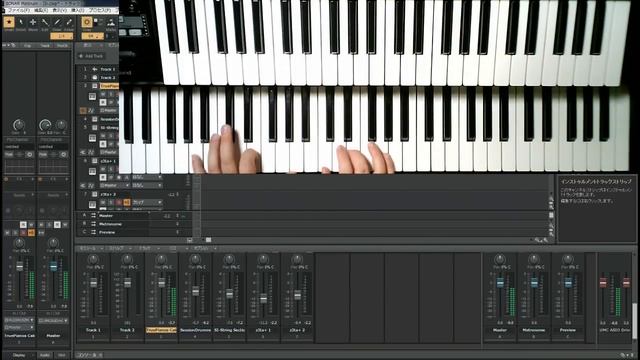
Task: Open the Marks tool in toolbar
Action: click(111, 22)
